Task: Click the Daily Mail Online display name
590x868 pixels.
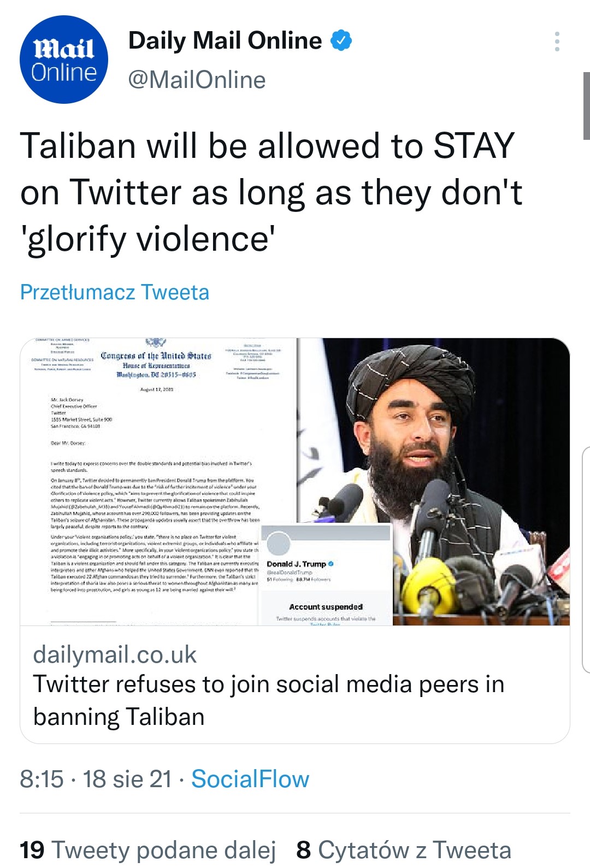Action: [225, 40]
